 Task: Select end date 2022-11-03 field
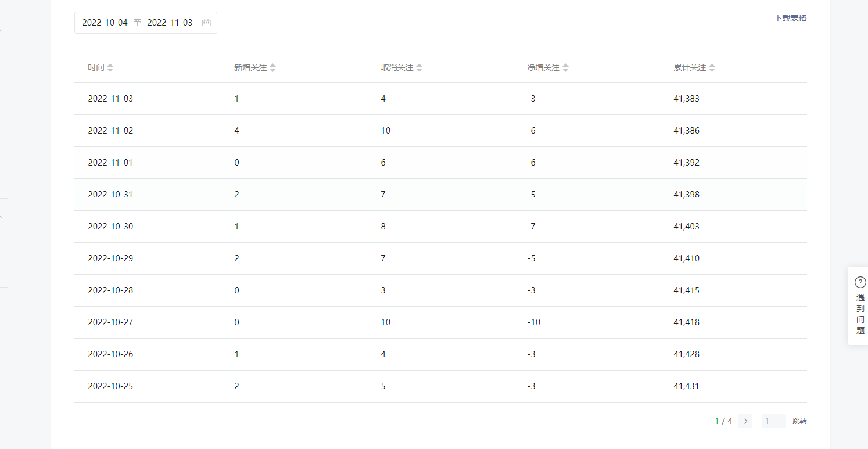click(170, 23)
